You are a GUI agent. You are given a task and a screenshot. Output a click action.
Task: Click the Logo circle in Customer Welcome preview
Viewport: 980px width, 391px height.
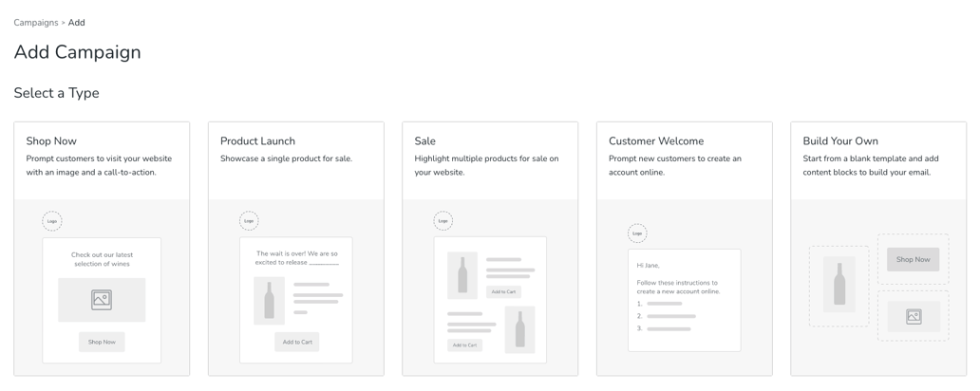click(637, 233)
